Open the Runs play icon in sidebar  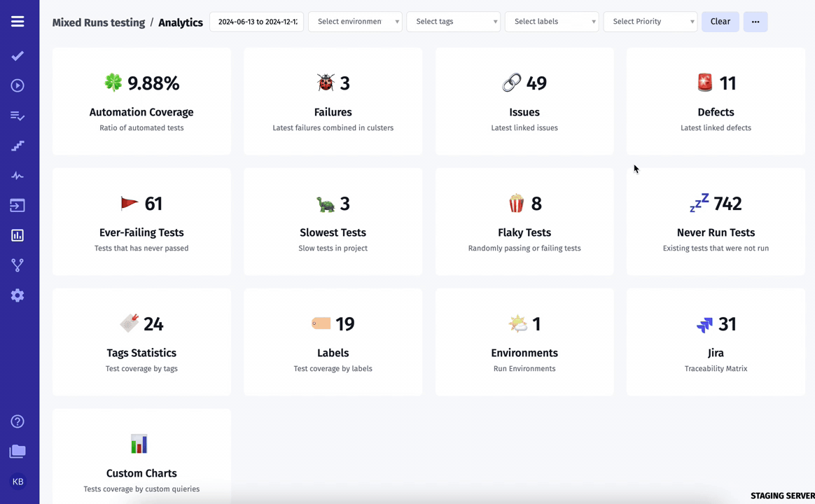[18, 85]
